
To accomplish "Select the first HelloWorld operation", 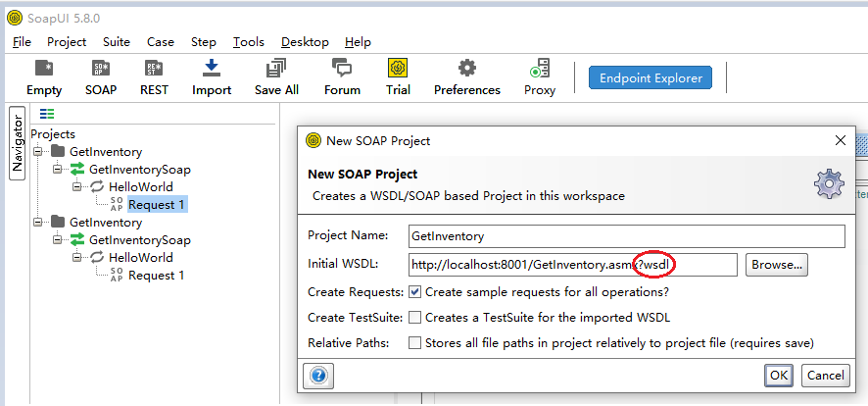I will coord(131,187).
